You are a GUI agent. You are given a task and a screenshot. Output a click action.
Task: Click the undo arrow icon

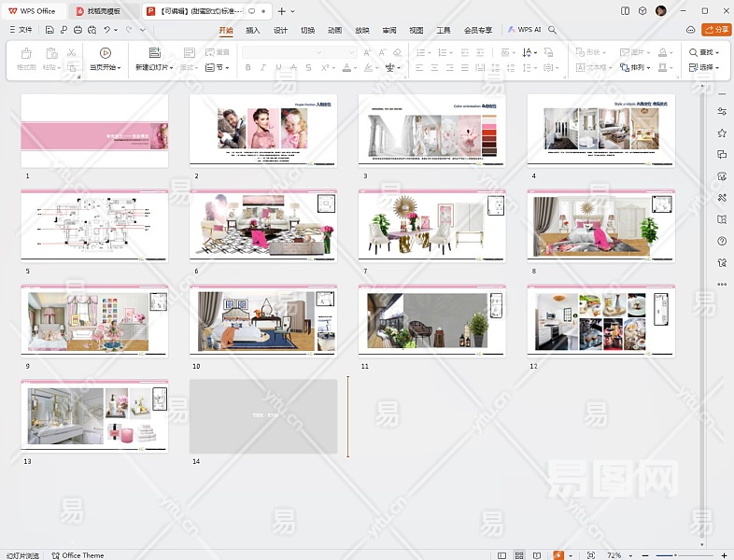point(107,30)
